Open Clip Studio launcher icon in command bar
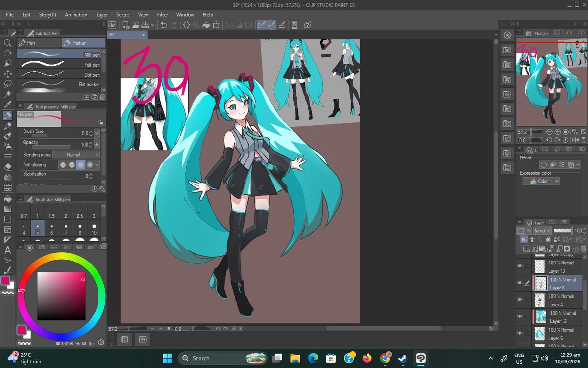 113,25
